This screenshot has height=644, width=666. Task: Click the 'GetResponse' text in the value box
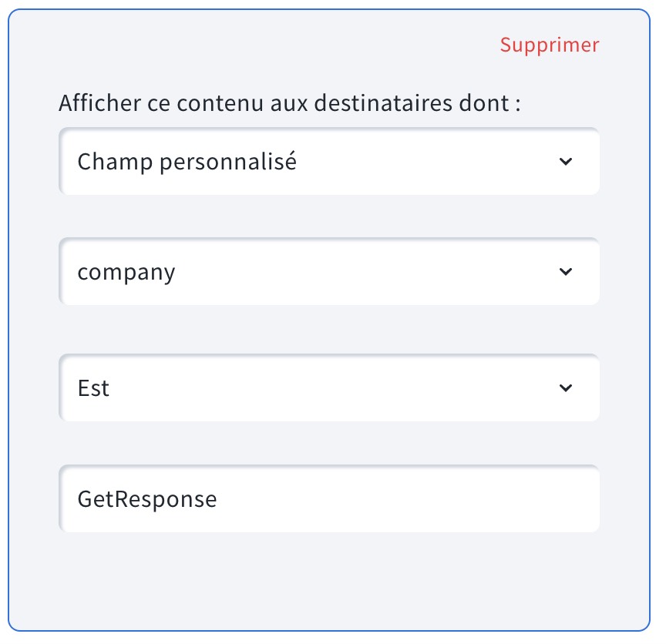point(147,499)
